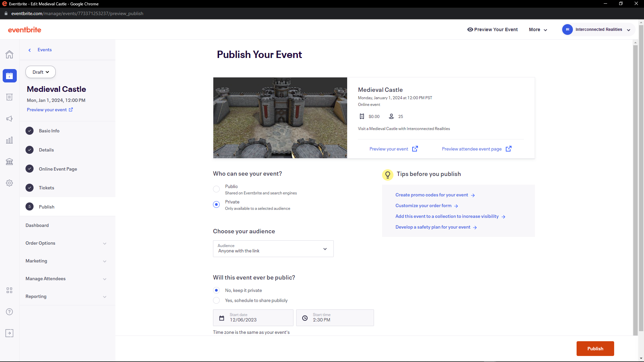644x362 pixels.
Task: Click the orders list icon in sidebar
Action: (x=9, y=97)
